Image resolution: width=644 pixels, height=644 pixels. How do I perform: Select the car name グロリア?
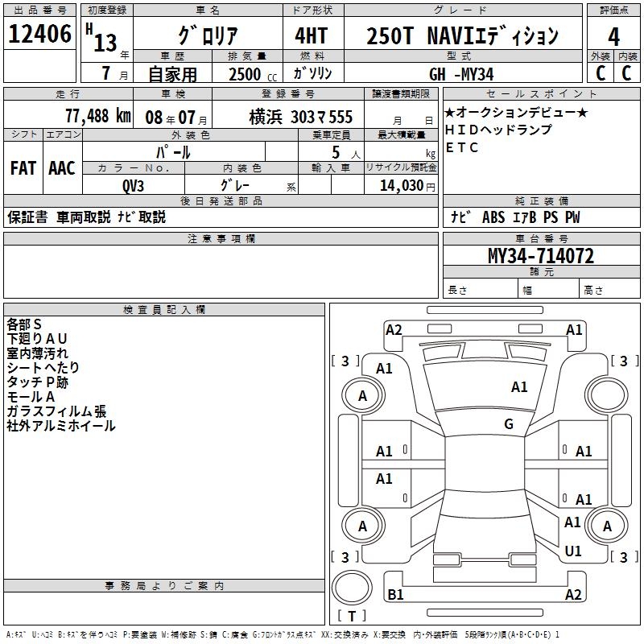click(208, 35)
